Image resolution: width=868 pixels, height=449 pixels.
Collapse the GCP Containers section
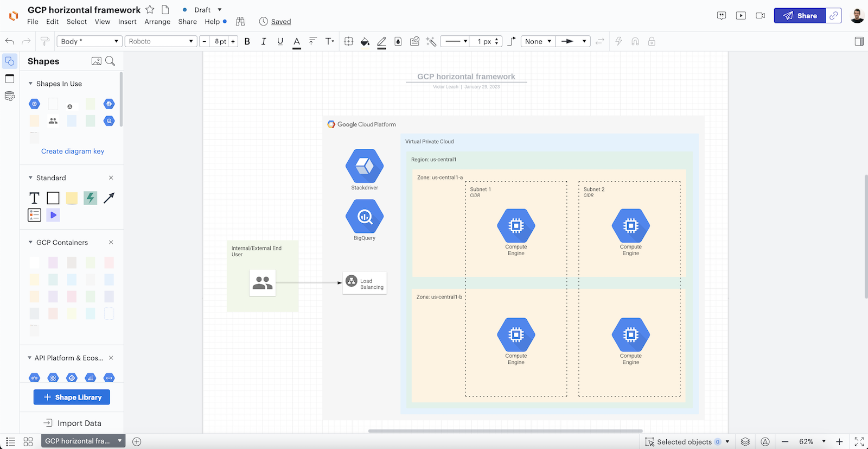pyautogui.click(x=30, y=242)
